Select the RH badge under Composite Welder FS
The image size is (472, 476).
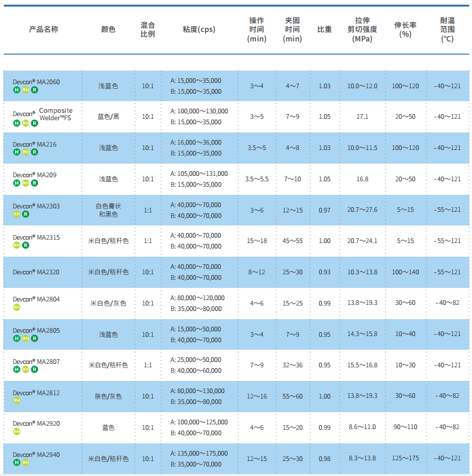coord(26,124)
